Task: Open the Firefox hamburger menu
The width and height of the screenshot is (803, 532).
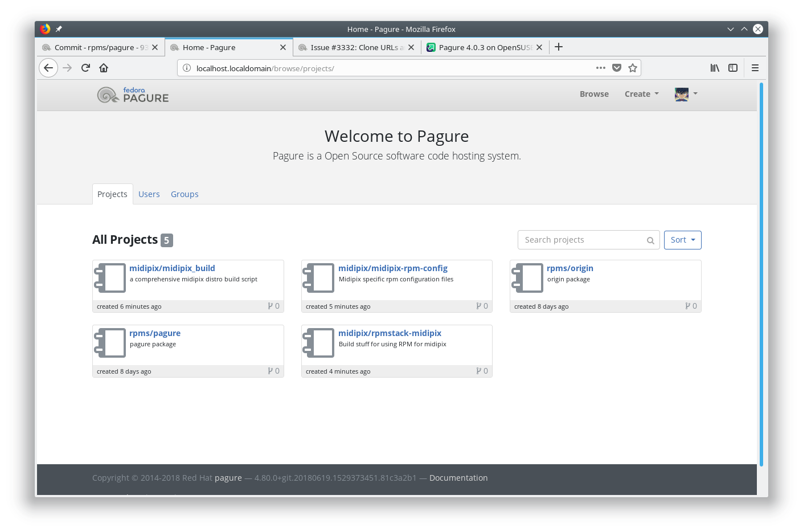Action: [755, 68]
